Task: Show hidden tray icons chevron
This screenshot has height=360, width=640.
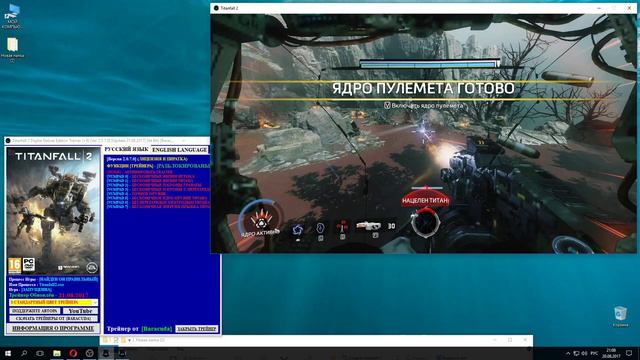Action: point(568,353)
